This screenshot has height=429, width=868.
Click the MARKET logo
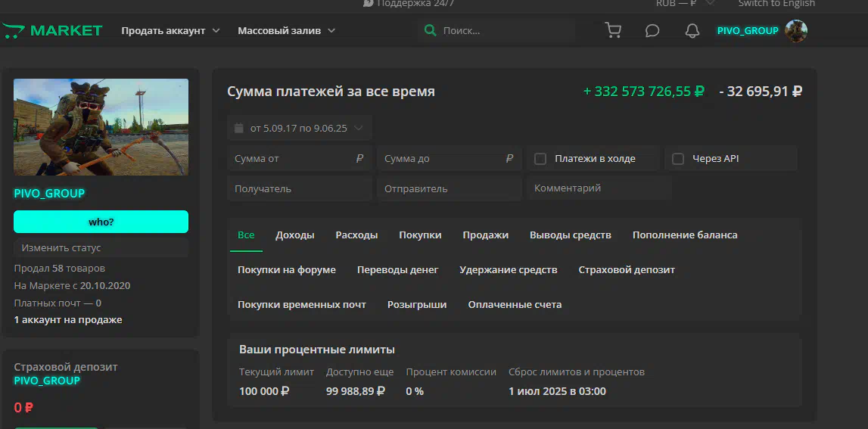(x=52, y=31)
